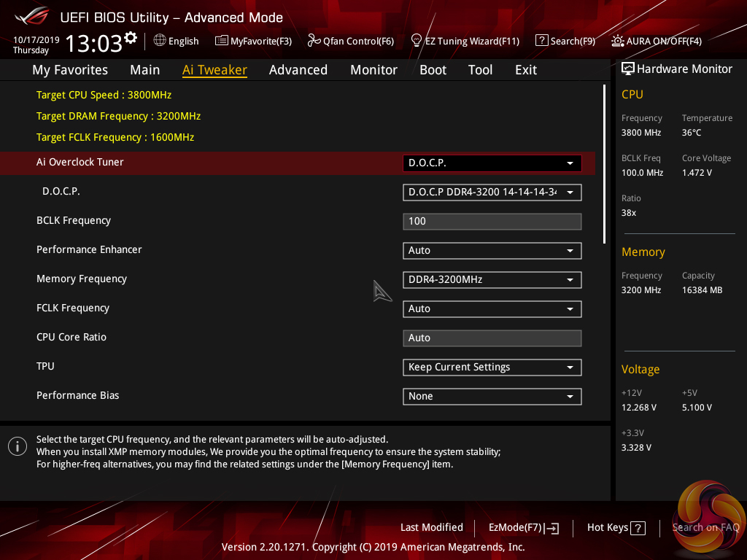Expand the D.O.C.P. profile dropdown

pos(492,192)
